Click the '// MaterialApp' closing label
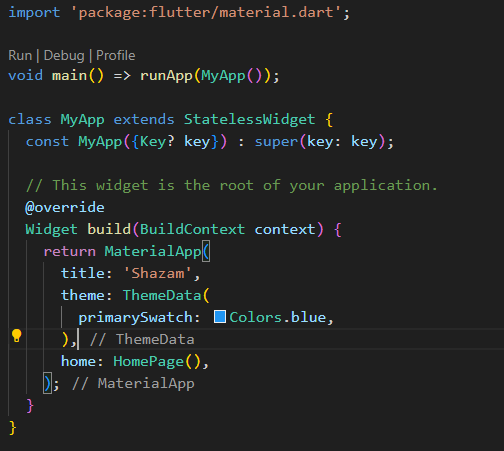This screenshot has width=504, height=451. point(133,383)
